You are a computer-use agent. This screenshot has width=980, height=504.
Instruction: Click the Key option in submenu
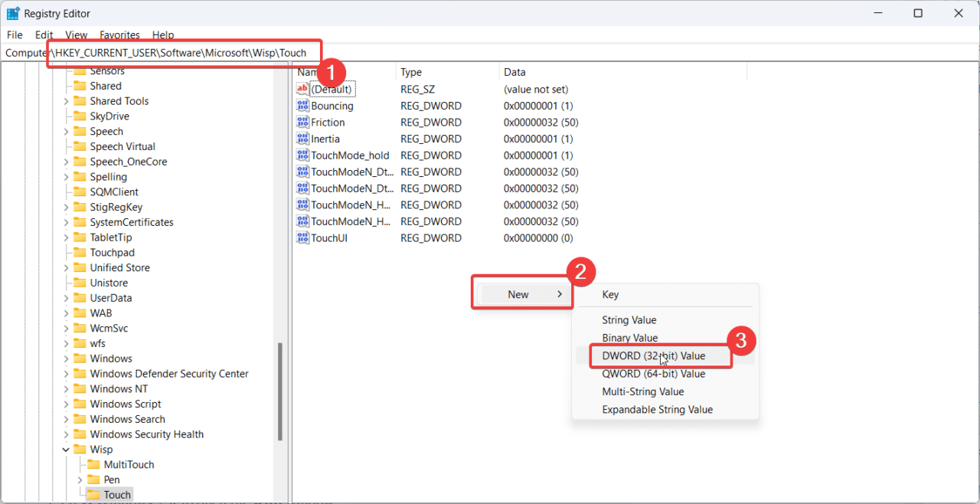[610, 295]
